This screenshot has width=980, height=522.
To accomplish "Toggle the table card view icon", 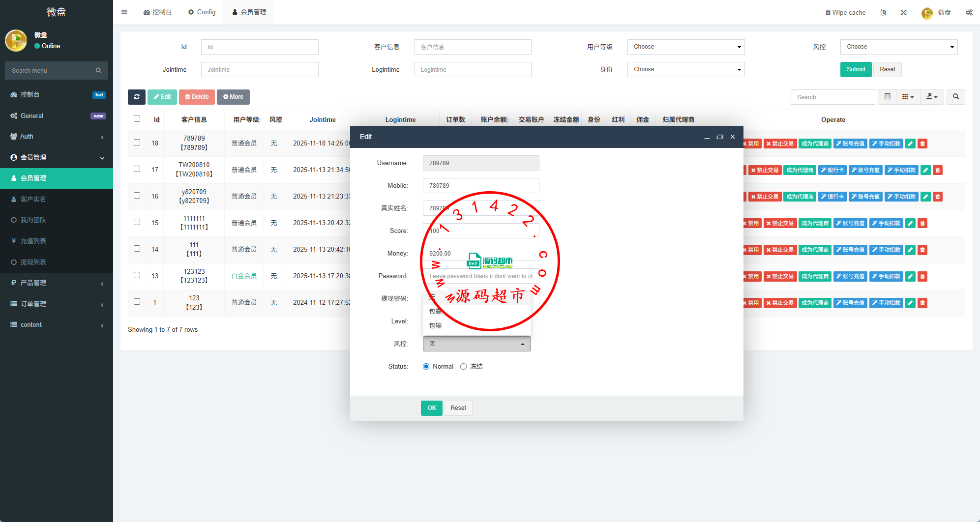I will [887, 97].
